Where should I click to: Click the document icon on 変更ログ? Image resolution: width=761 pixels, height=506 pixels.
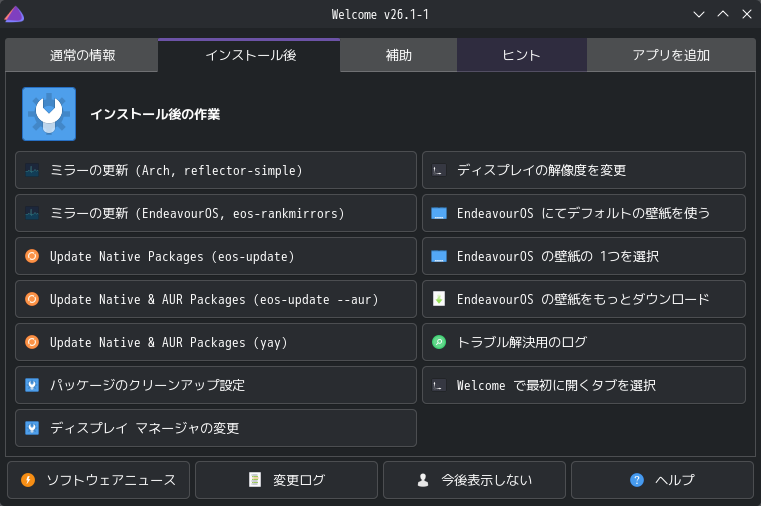[x=255, y=480]
